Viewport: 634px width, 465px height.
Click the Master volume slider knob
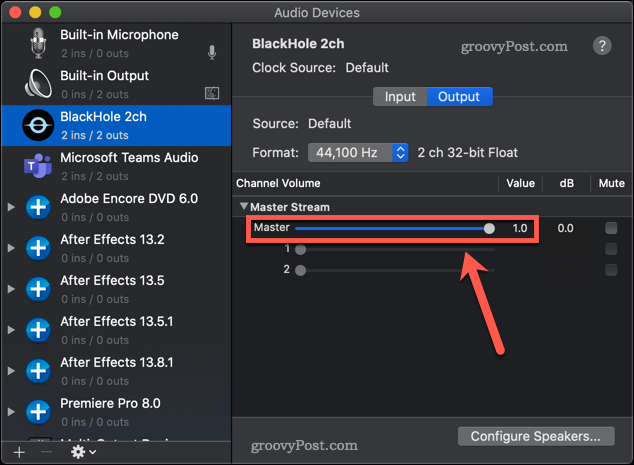tap(489, 228)
